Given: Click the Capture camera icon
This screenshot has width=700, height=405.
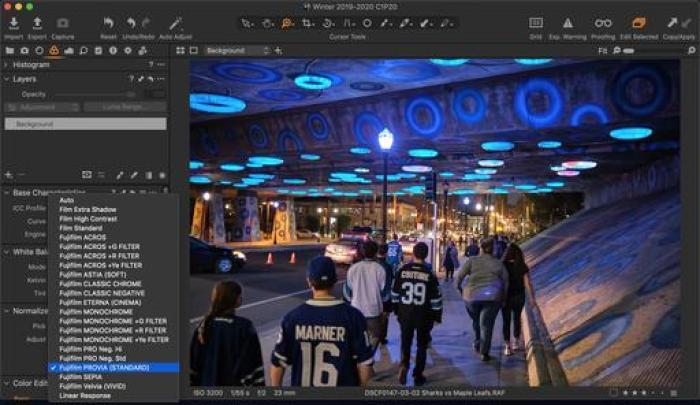Looking at the screenshot, I should pos(62,23).
